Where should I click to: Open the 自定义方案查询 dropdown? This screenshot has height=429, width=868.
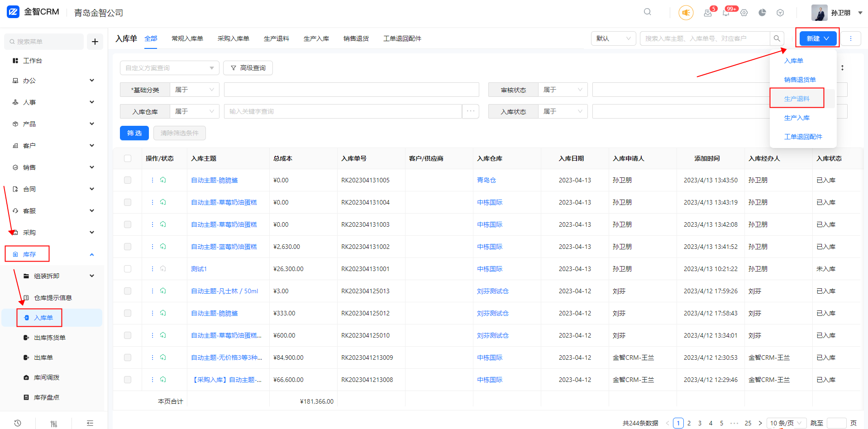[170, 68]
